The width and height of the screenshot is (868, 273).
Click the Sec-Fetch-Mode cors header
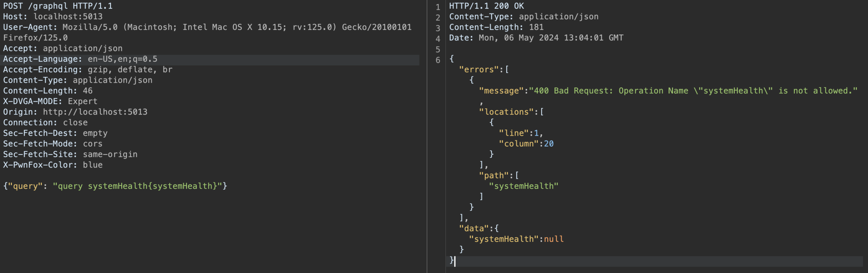[x=53, y=144]
